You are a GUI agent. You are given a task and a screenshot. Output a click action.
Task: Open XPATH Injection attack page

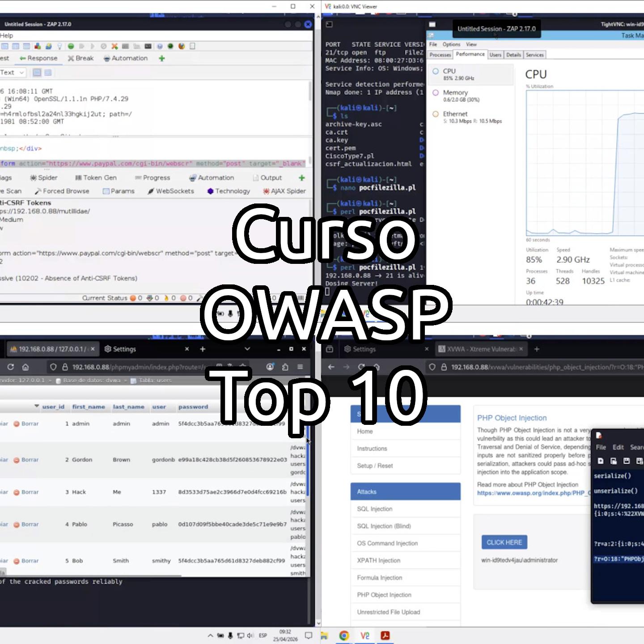406,560
